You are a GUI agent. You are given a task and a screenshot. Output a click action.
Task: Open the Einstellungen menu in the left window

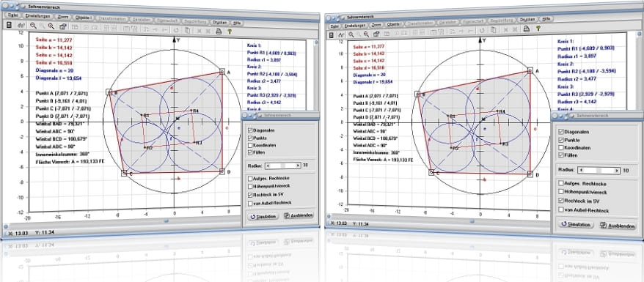click(38, 16)
